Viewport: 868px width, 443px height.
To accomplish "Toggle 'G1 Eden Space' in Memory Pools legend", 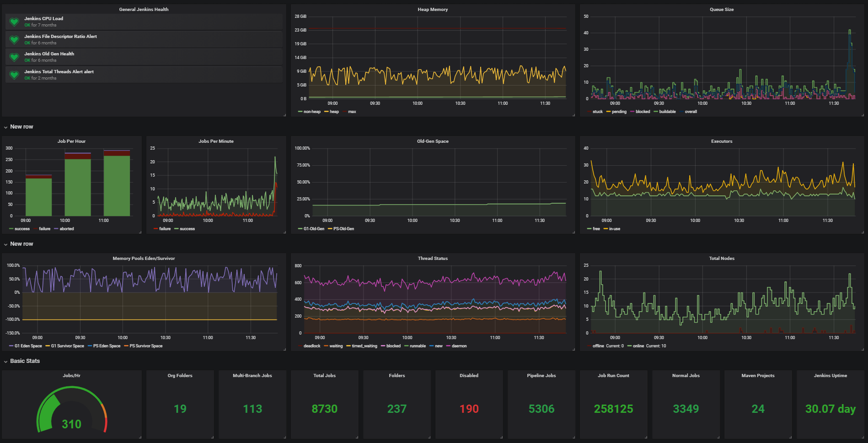I will click(28, 346).
